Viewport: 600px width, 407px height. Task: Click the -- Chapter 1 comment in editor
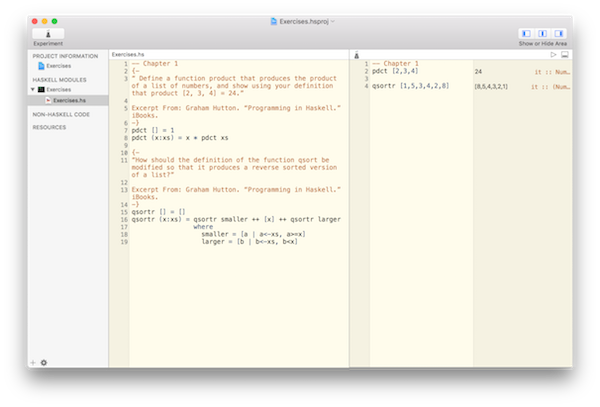pyautogui.click(x=155, y=63)
